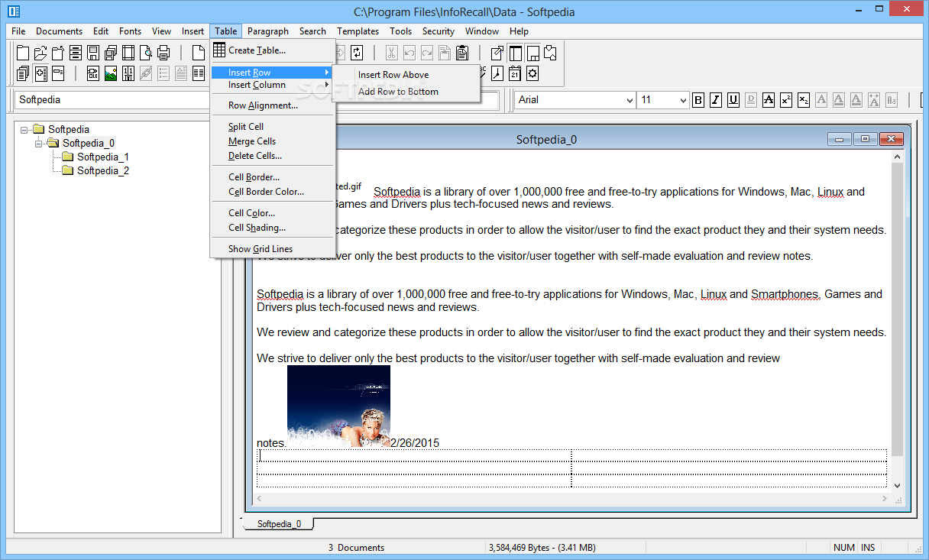Click the file cabinet drawers icon

tap(76, 53)
